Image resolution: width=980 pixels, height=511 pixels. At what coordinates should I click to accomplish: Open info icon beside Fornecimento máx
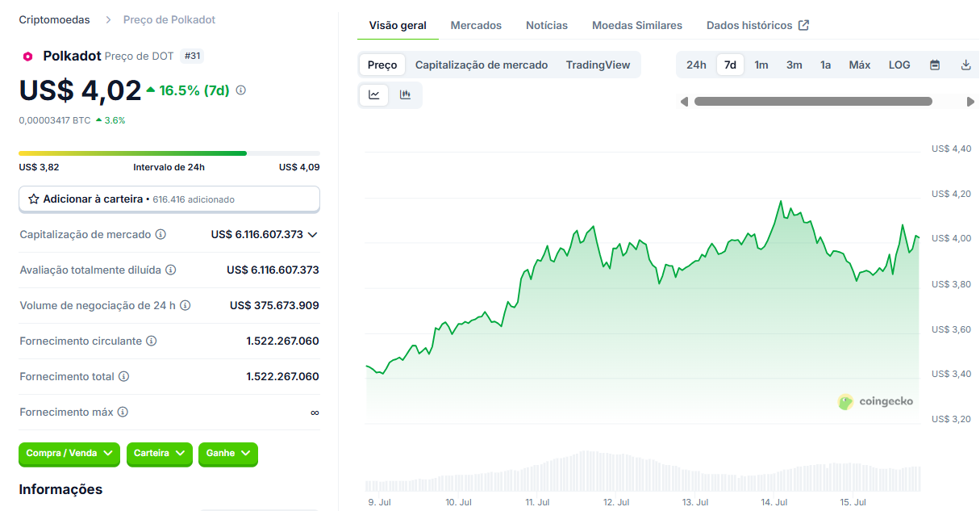123,412
